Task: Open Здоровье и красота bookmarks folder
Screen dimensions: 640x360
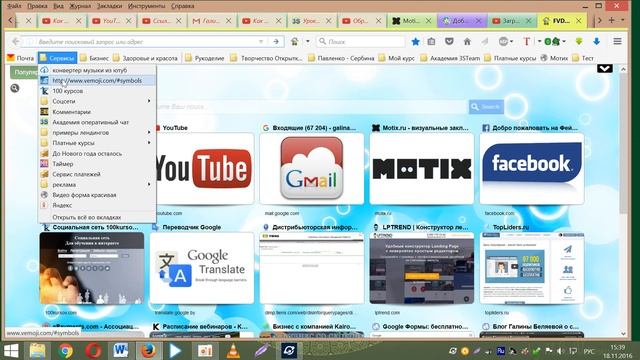Action: coord(145,58)
